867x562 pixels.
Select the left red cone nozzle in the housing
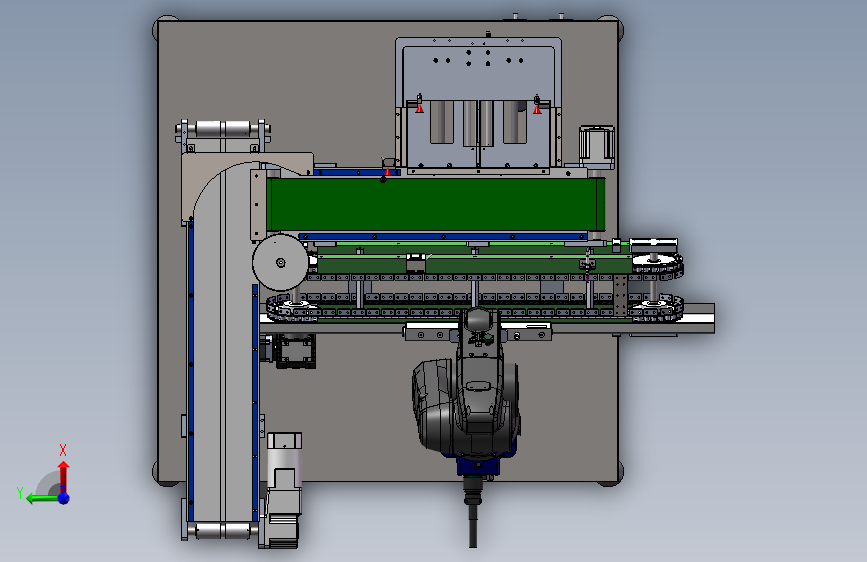(x=420, y=107)
